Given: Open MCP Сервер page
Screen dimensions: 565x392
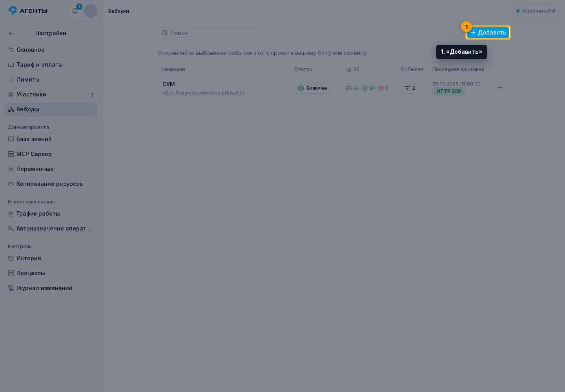Looking at the screenshot, I should click(51, 154).
